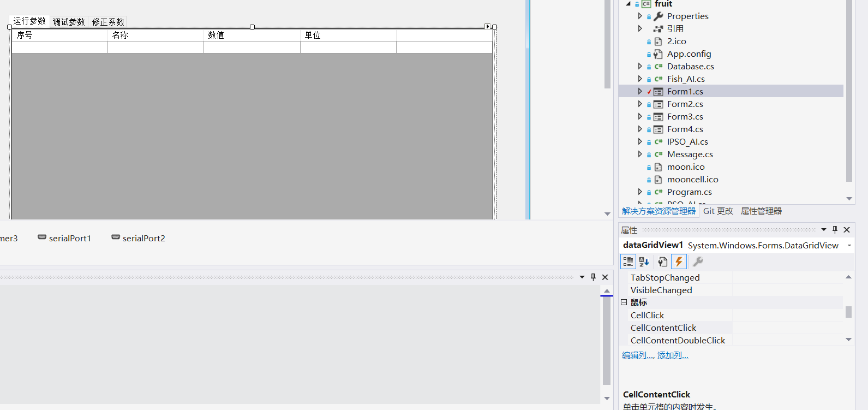This screenshot has width=868, height=410.
Task: Select the CellContentDoubleClick event row
Action: [731, 341]
